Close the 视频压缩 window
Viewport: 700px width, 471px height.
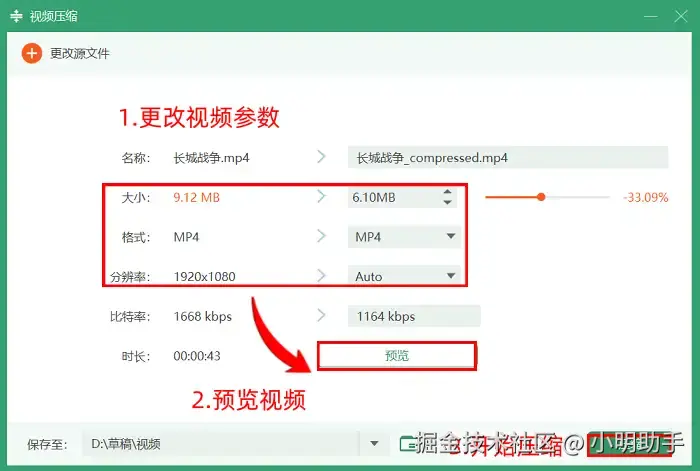pos(681,17)
